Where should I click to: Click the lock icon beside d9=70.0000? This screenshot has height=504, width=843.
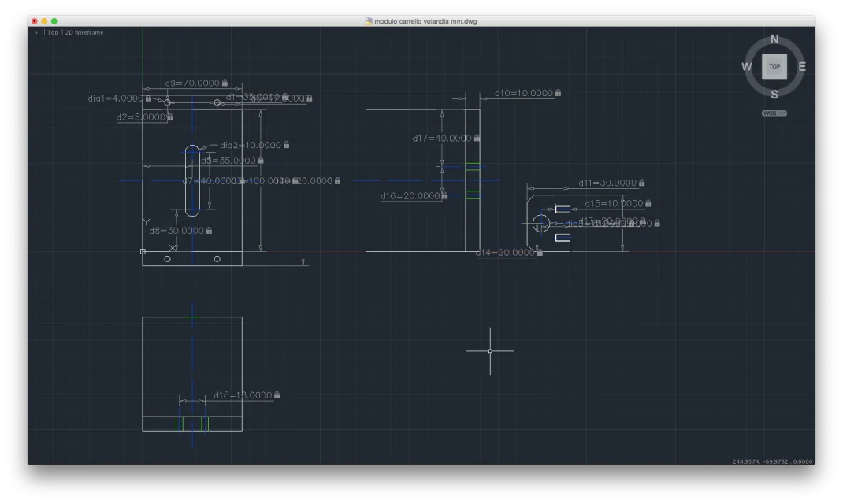point(225,83)
